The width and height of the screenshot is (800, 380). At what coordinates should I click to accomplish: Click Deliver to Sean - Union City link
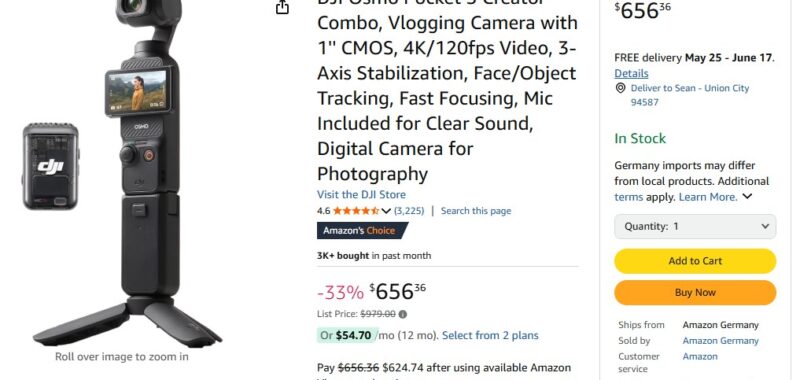tap(690, 95)
